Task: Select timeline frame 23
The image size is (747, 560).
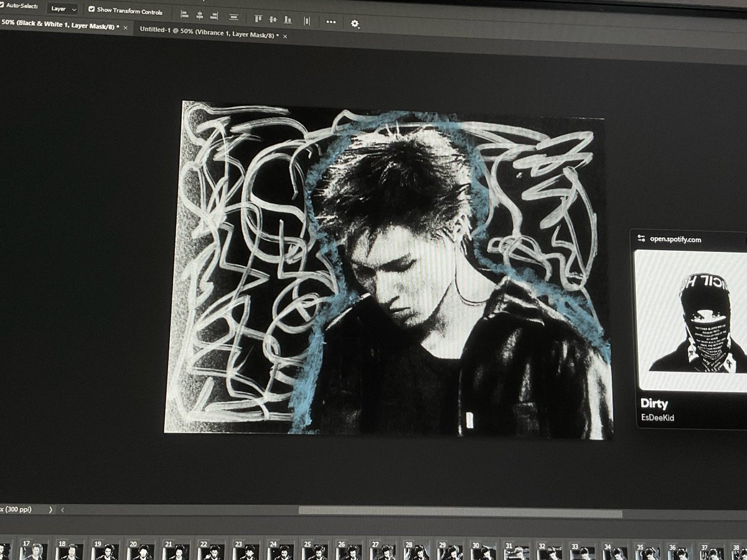Action: pos(246,550)
